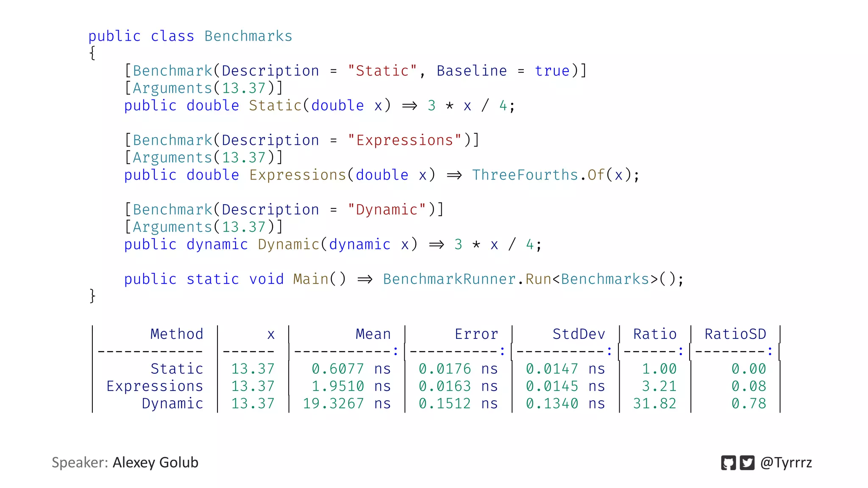
Task: Click the ratio value 31.82
Action: coord(655,404)
